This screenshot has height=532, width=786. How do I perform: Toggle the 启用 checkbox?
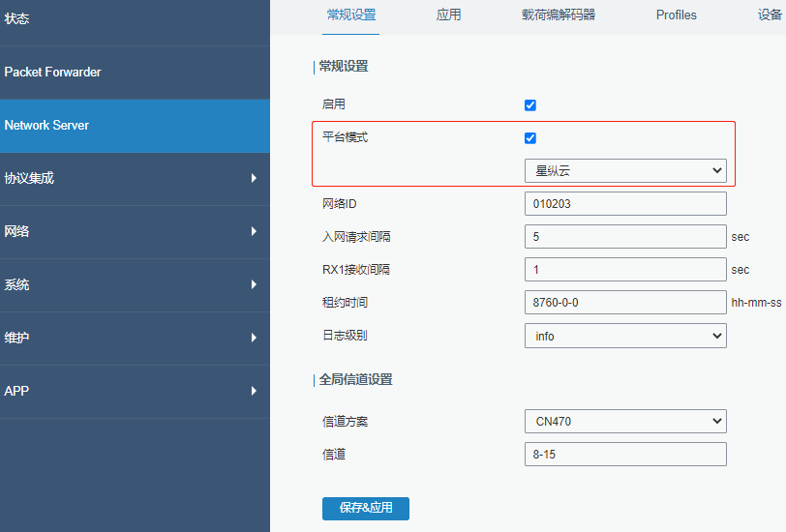530,105
